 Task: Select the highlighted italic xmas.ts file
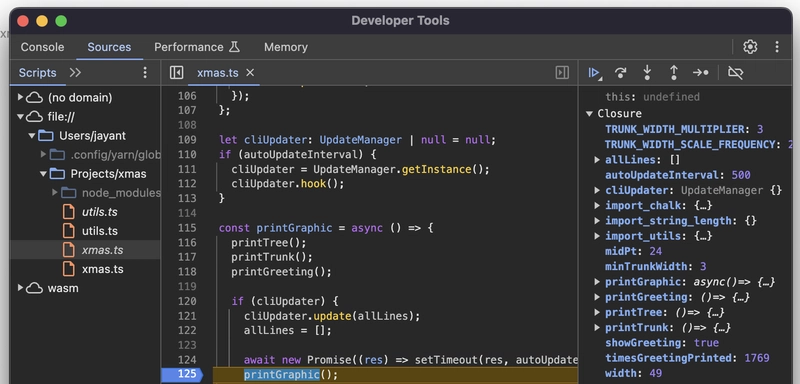tap(102, 250)
